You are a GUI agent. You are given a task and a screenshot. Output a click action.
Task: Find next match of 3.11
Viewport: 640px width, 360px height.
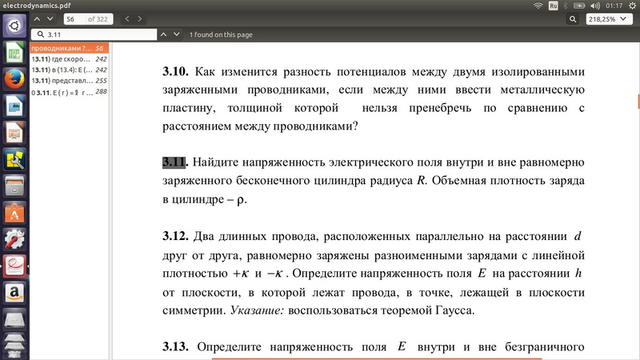tap(176, 35)
